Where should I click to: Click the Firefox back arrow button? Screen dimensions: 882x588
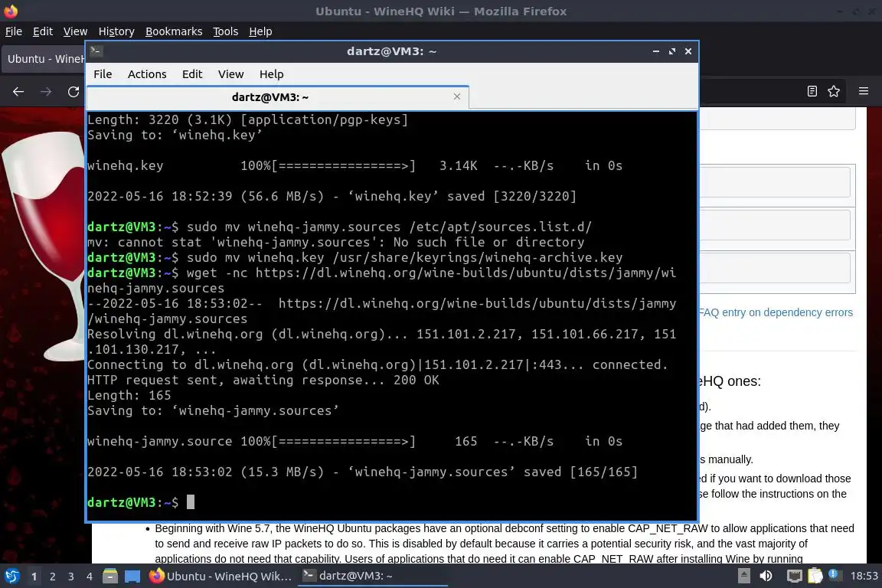(x=18, y=91)
